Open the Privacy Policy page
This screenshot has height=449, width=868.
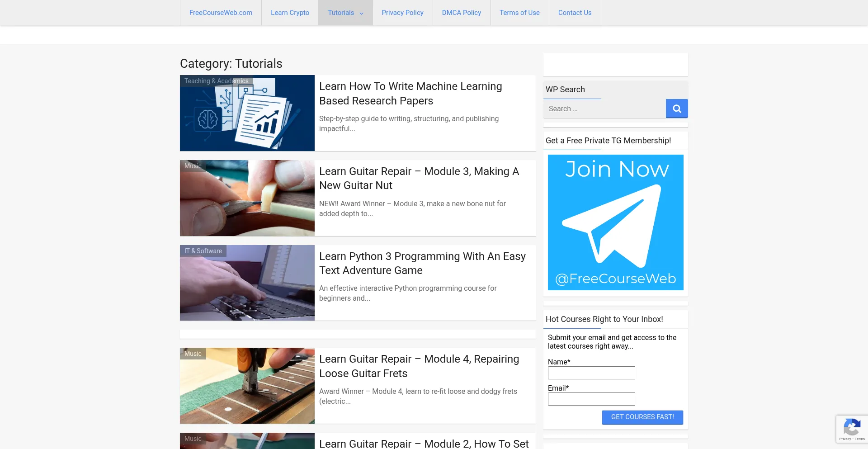click(x=402, y=13)
